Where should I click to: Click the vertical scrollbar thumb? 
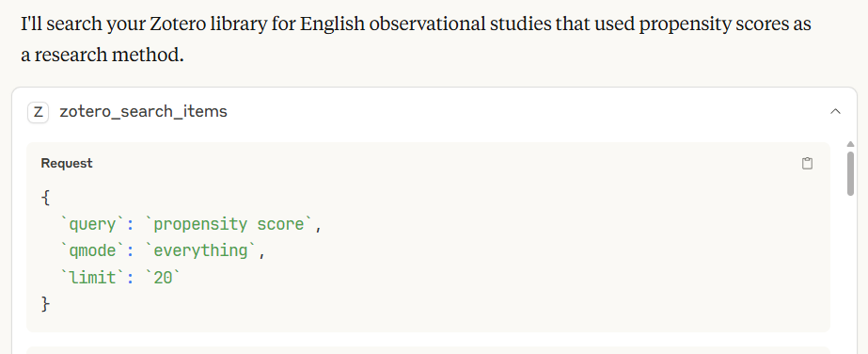[850, 173]
